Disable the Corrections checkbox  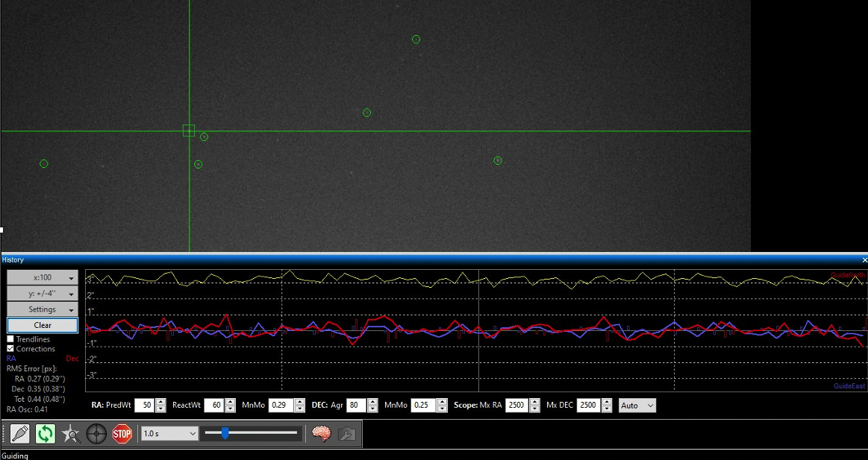(x=10, y=348)
